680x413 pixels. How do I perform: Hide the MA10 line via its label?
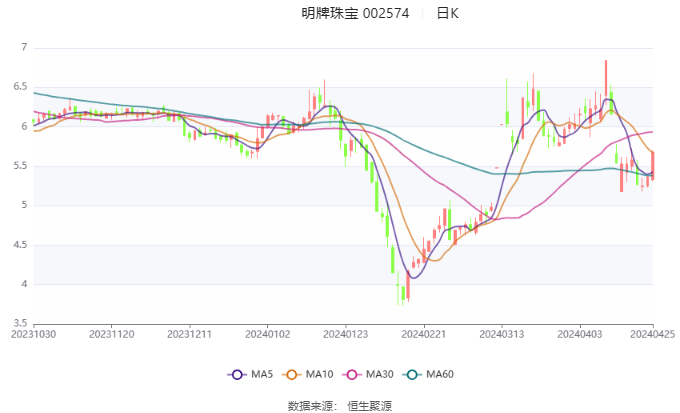[319, 374]
